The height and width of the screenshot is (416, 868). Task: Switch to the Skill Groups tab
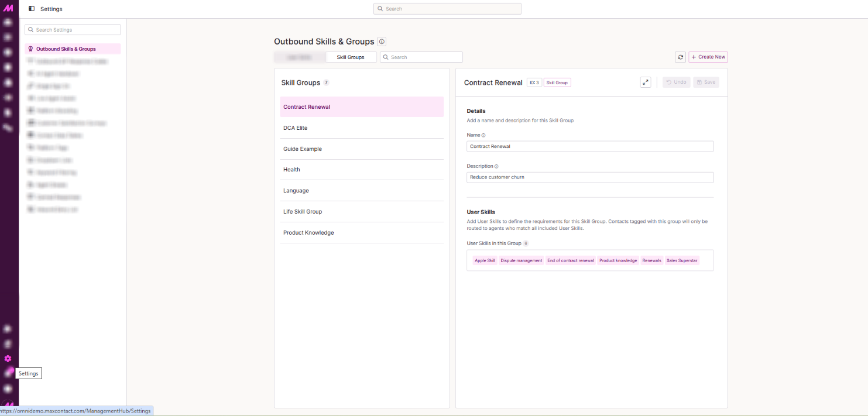tap(351, 57)
